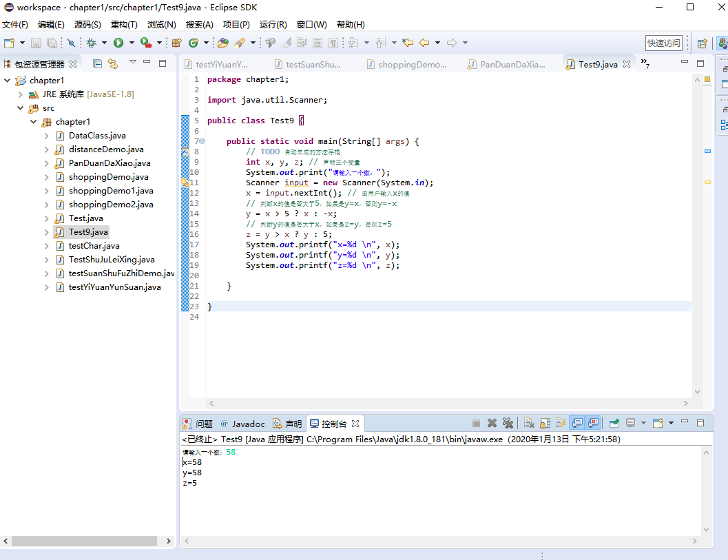Click the Terminate (stop square) console icon

[x=476, y=422]
